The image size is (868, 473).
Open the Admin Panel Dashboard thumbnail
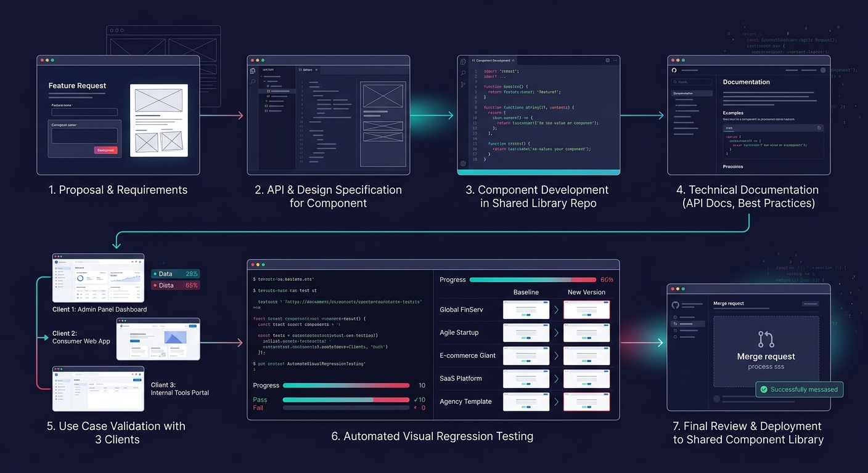tap(98, 278)
